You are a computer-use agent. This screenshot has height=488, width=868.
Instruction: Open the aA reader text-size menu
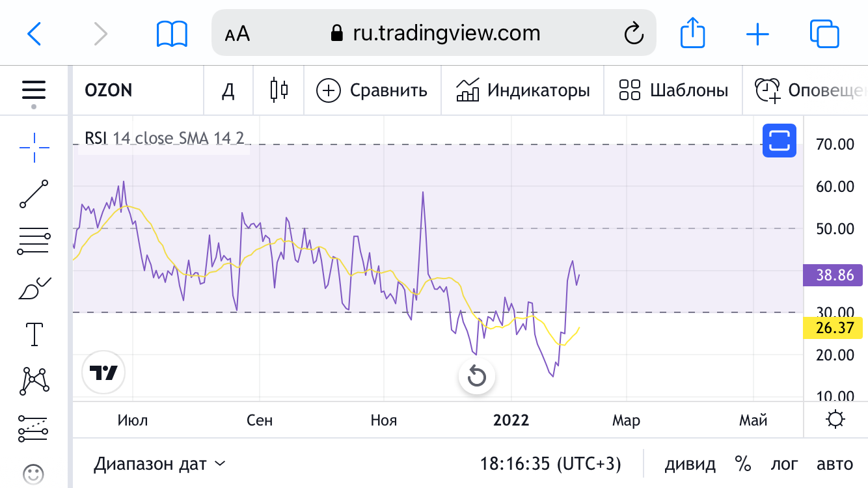[237, 34]
